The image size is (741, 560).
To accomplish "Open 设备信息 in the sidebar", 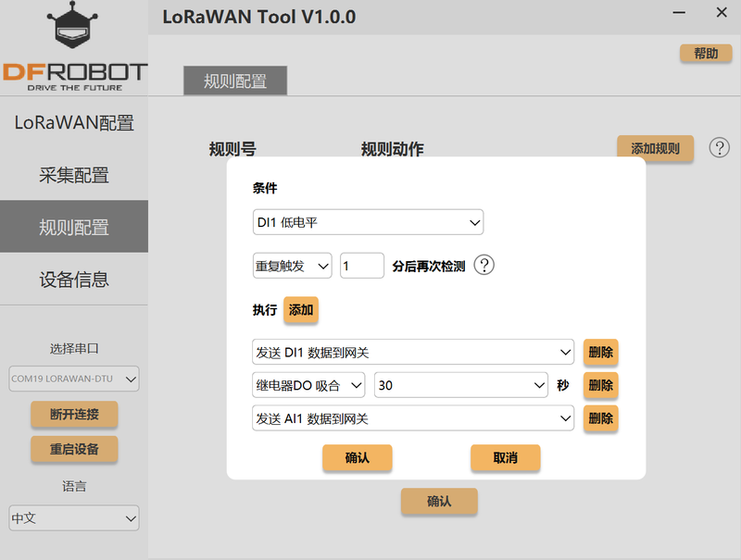I will tap(74, 279).
